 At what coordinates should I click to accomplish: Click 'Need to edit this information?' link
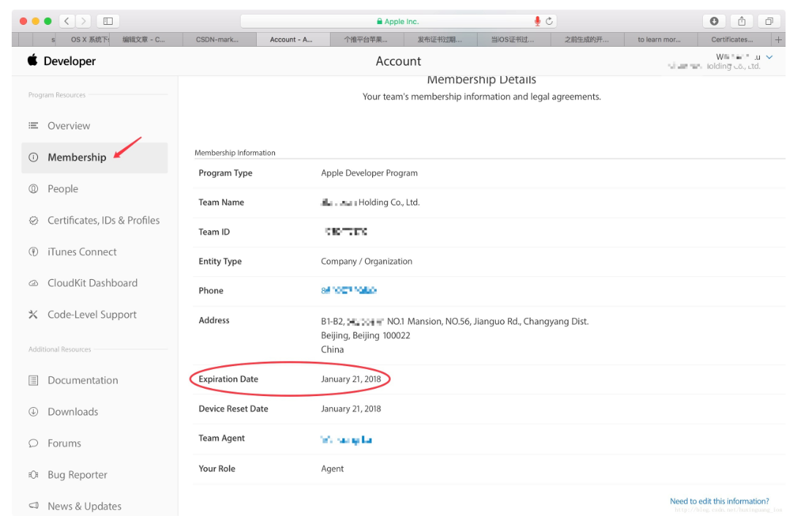[x=719, y=501]
